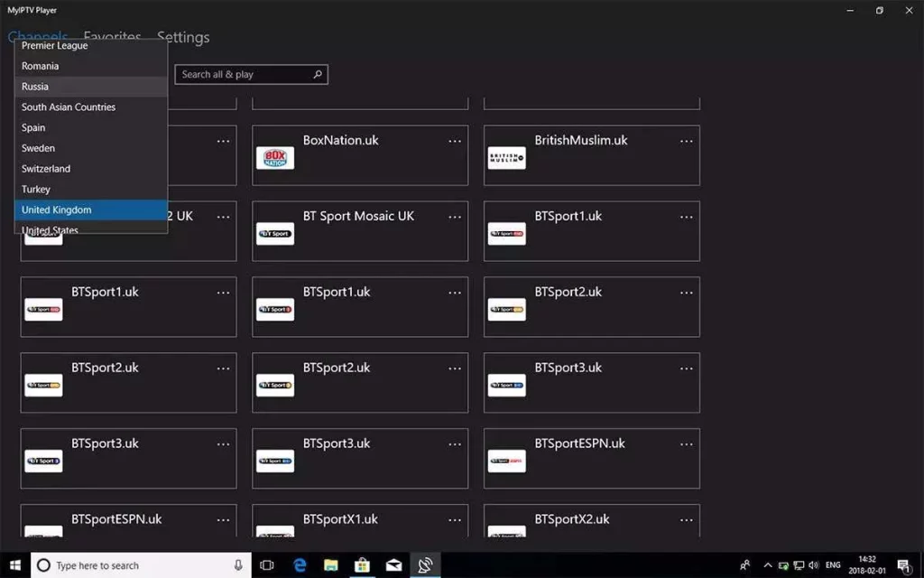Click the search magnifier in the search box
The width and height of the screenshot is (924, 578).
317,74
